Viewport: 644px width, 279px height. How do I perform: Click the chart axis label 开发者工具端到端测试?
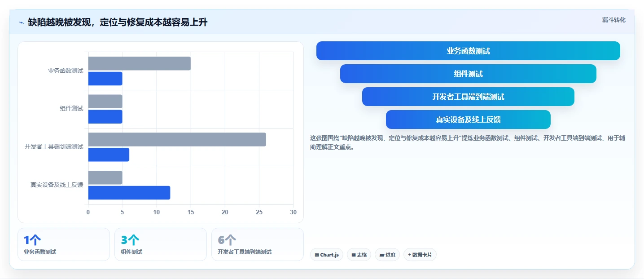54,147
